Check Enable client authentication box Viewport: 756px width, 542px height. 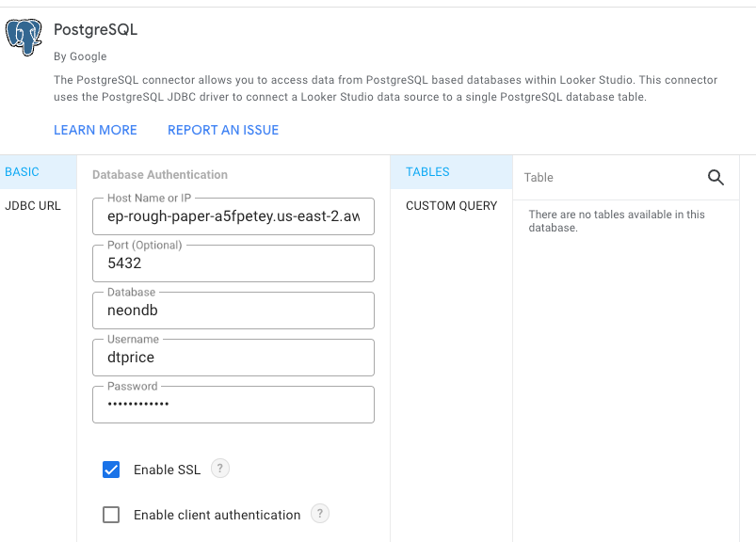(x=111, y=515)
